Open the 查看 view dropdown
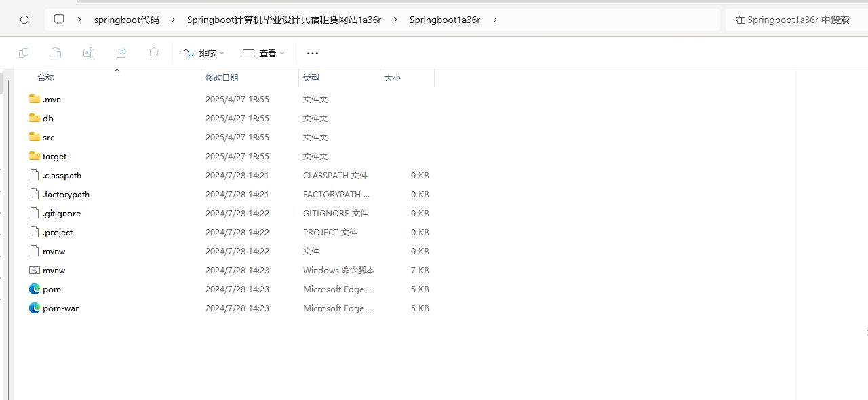 264,53
